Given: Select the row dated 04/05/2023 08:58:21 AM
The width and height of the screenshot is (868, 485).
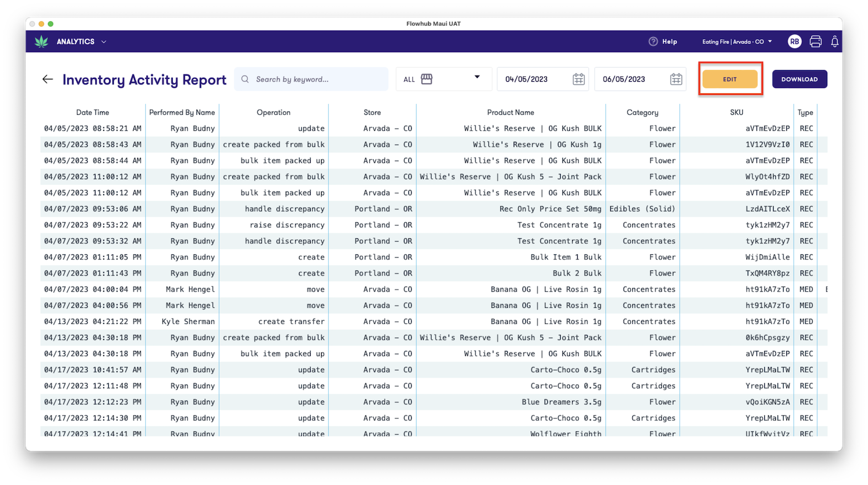Looking at the screenshot, I should [x=434, y=129].
